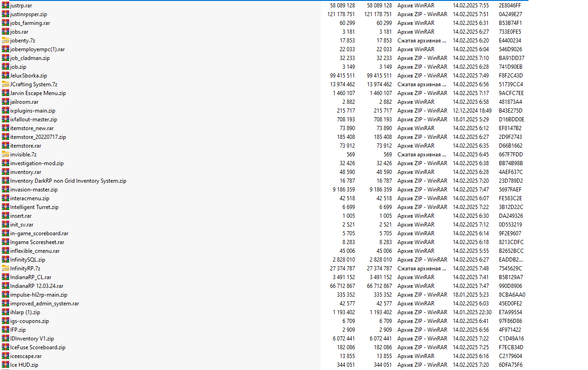The height and width of the screenshot is (370, 588).
Task: Click CRC value 8CBA6AA0
Action: (x=512, y=295)
